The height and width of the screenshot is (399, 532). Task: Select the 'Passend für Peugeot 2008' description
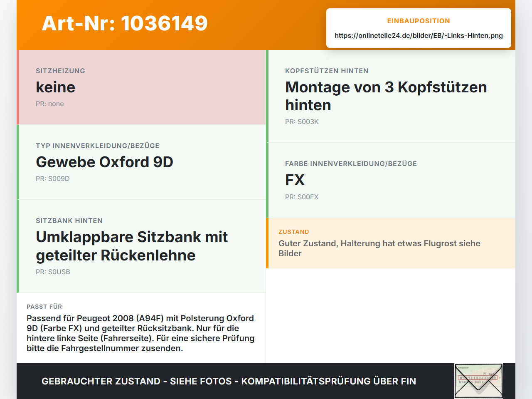click(140, 333)
